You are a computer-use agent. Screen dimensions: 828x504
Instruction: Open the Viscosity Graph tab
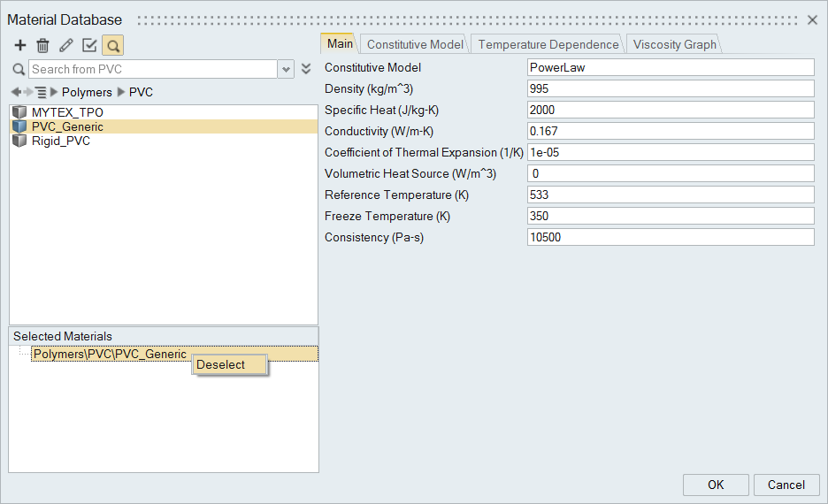pos(674,44)
